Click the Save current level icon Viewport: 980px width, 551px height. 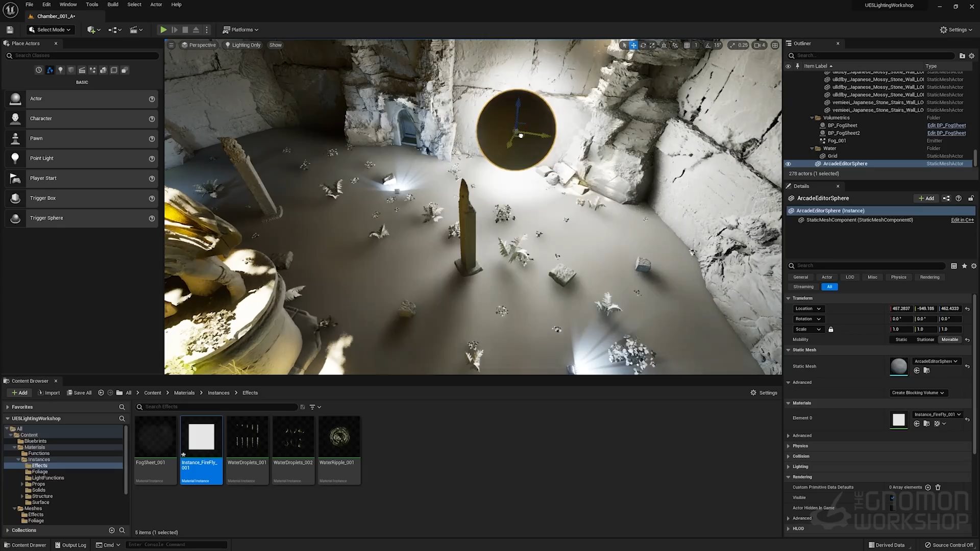click(x=10, y=30)
